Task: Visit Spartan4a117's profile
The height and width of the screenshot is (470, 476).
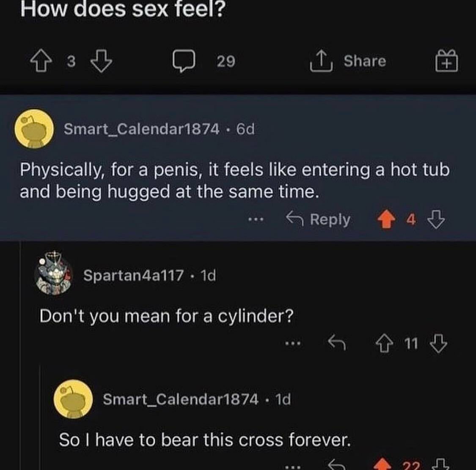Action: tap(133, 276)
